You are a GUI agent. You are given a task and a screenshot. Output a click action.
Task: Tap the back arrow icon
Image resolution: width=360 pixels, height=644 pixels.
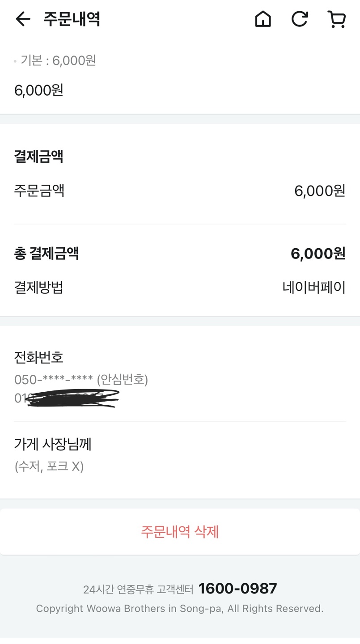pos(23,19)
